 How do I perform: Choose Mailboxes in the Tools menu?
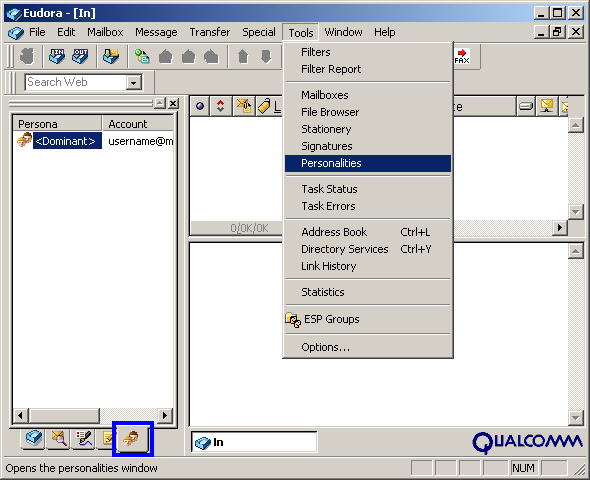tap(368, 95)
